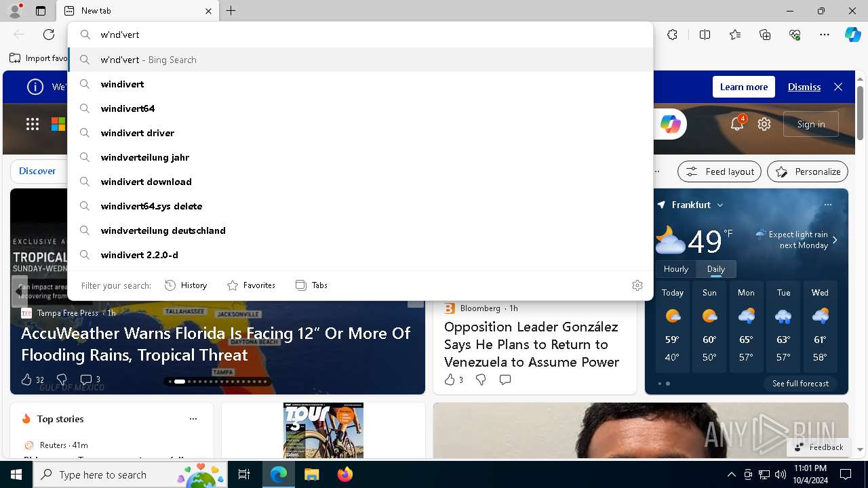Switch weather to Daily view
The width and height of the screenshot is (868, 488).
point(716,269)
